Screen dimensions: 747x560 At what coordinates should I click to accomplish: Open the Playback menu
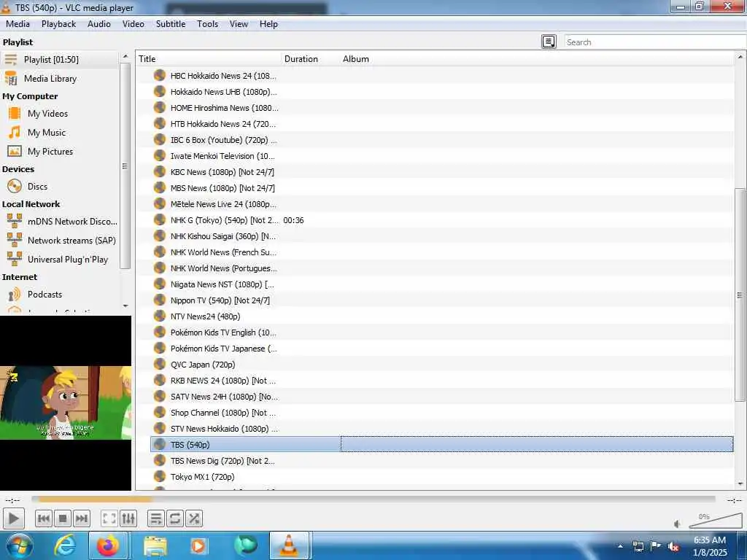click(x=58, y=24)
